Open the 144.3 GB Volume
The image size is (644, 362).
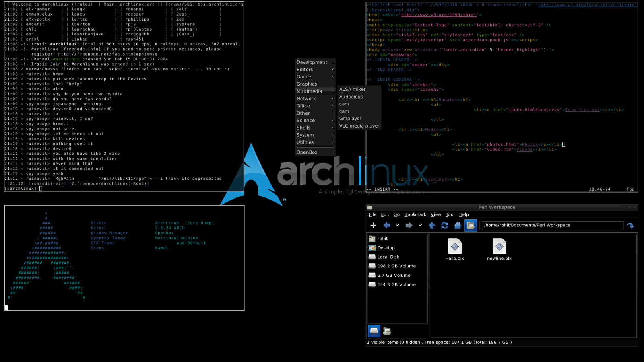(x=397, y=284)
